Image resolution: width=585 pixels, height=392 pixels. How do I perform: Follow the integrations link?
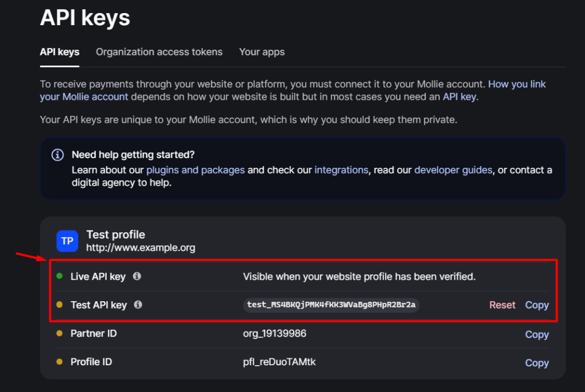point(341,170)
